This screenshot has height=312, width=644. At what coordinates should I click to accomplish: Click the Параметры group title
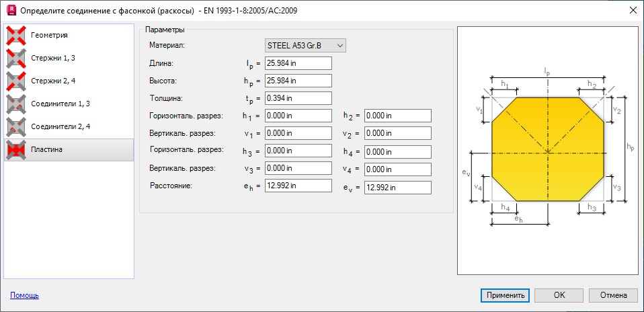point(165,30)
